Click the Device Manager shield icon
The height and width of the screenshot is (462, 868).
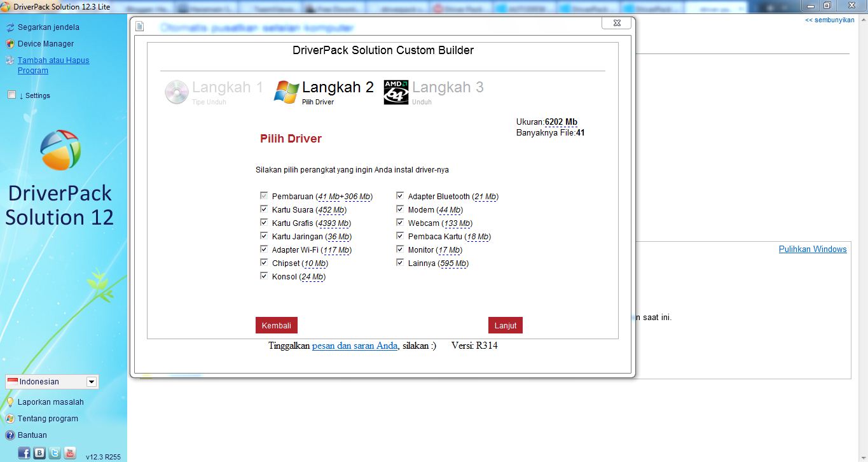[10, 44]
